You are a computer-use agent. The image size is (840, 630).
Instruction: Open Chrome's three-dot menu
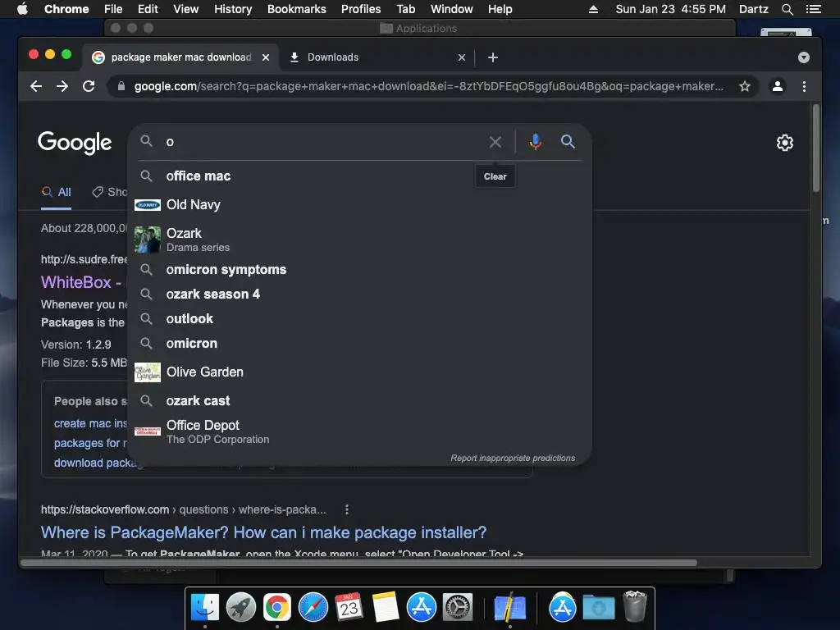pyautogui.click(x=804, y=86)
